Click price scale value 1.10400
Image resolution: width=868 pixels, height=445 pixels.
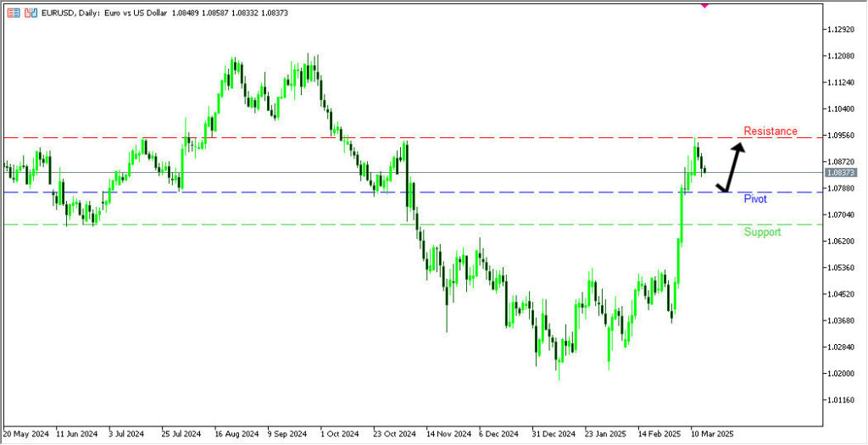point(840,109)
